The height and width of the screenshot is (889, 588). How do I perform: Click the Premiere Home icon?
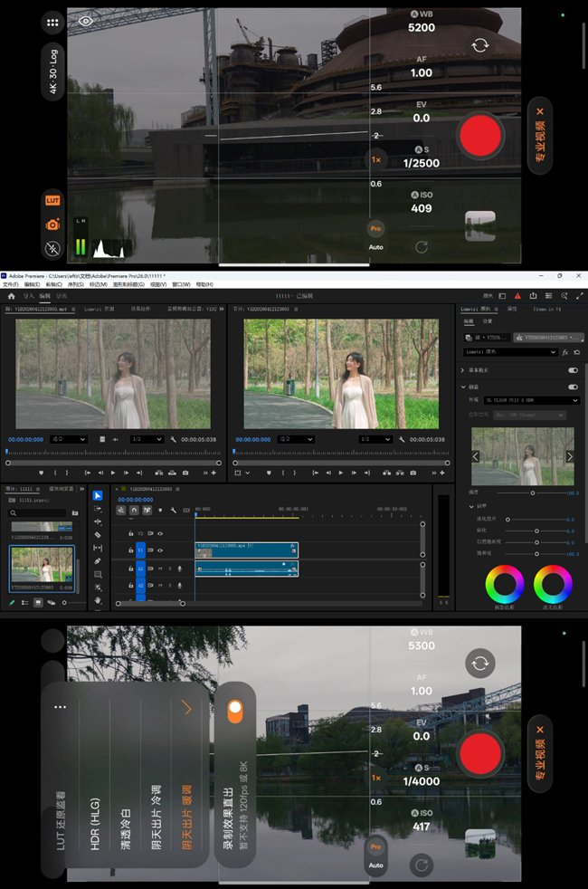point(11,295)
